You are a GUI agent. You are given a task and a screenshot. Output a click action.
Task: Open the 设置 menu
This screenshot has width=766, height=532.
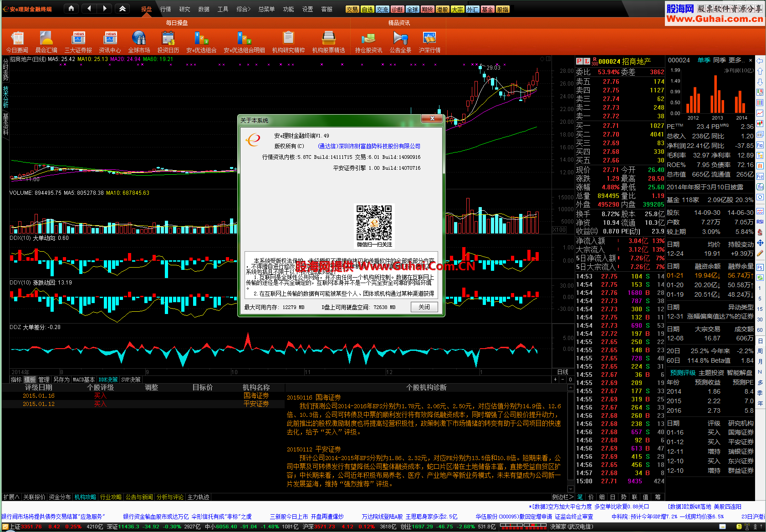tap(308, 9)
